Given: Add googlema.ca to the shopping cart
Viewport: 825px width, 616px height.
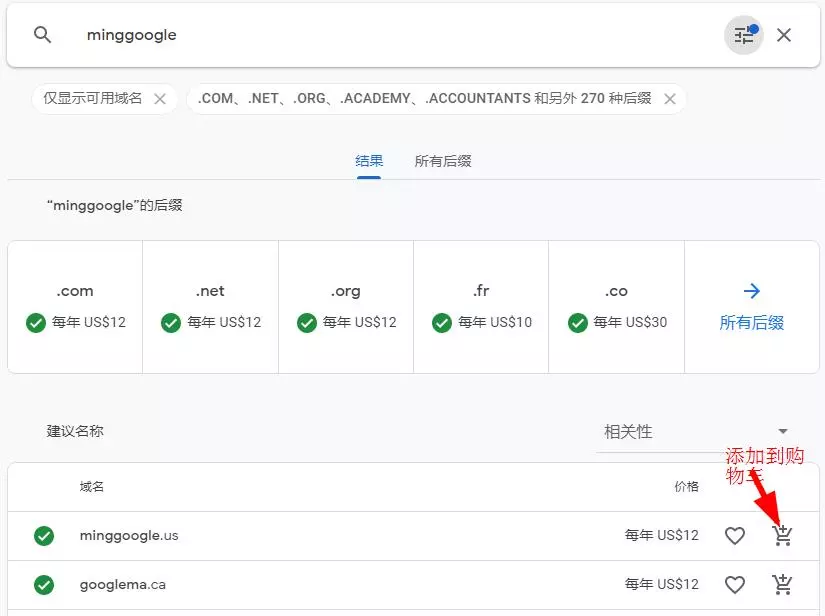Looking at the screenshot, I should tap(782, 584).
